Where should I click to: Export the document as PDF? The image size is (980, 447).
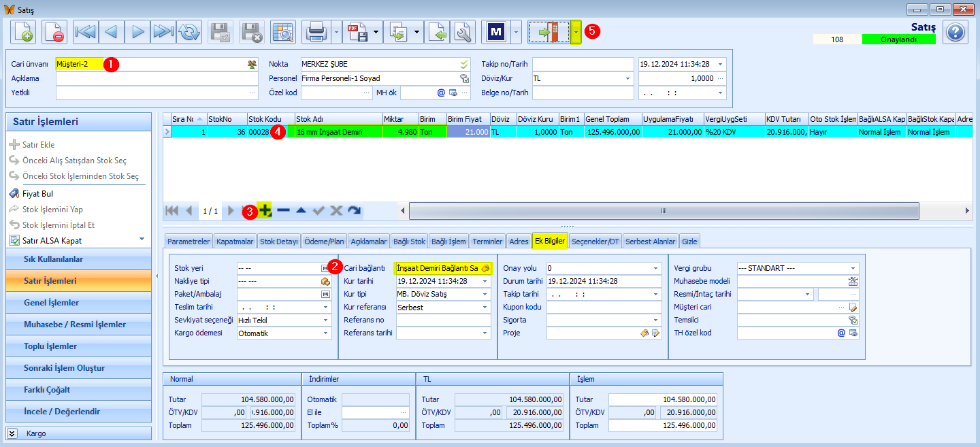click(x=357, y=32)
